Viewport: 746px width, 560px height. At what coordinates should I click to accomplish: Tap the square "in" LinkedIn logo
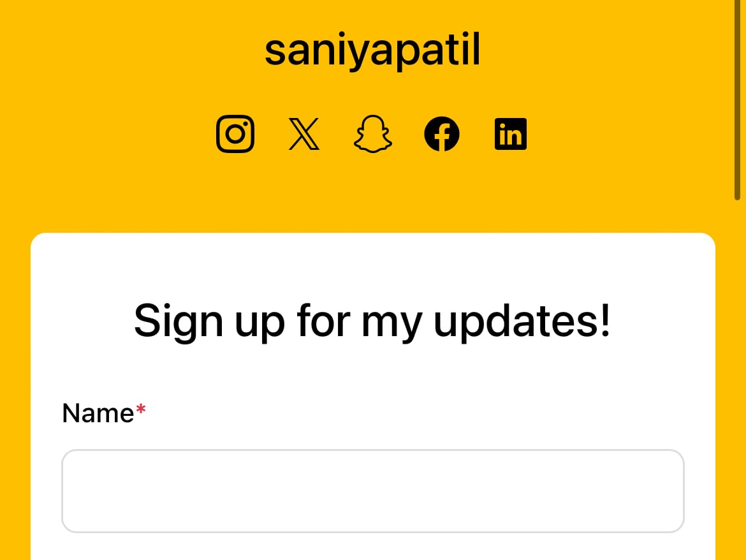tap(511, 134)
